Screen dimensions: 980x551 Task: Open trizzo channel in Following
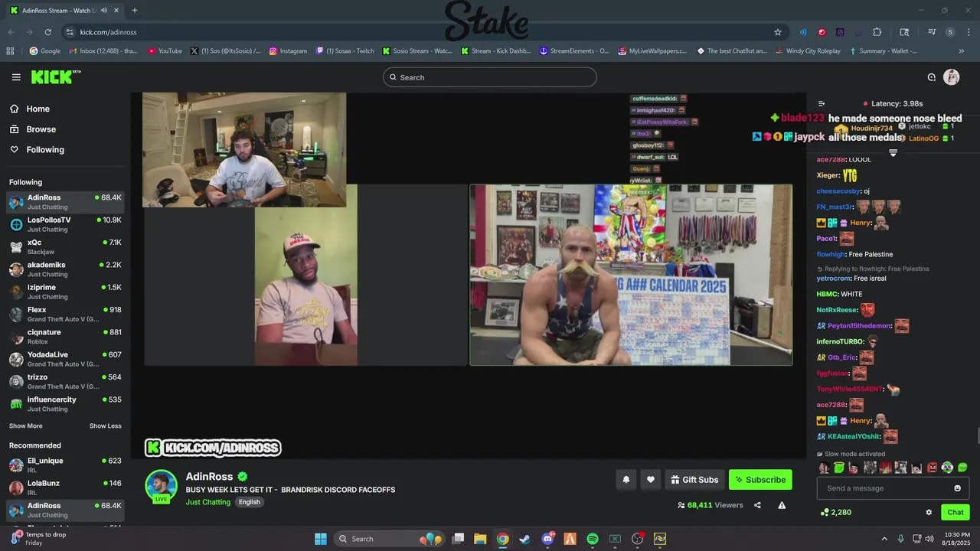(65, 381)
